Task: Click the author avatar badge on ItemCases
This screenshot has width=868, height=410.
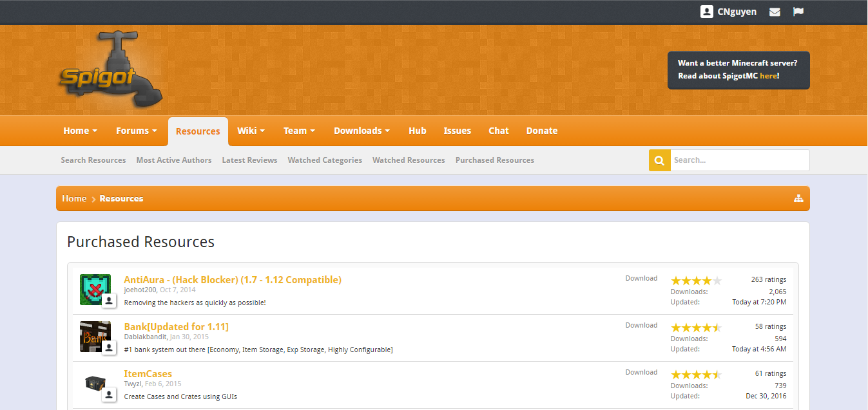Action: pyautogui.click(x=109, y=395)
